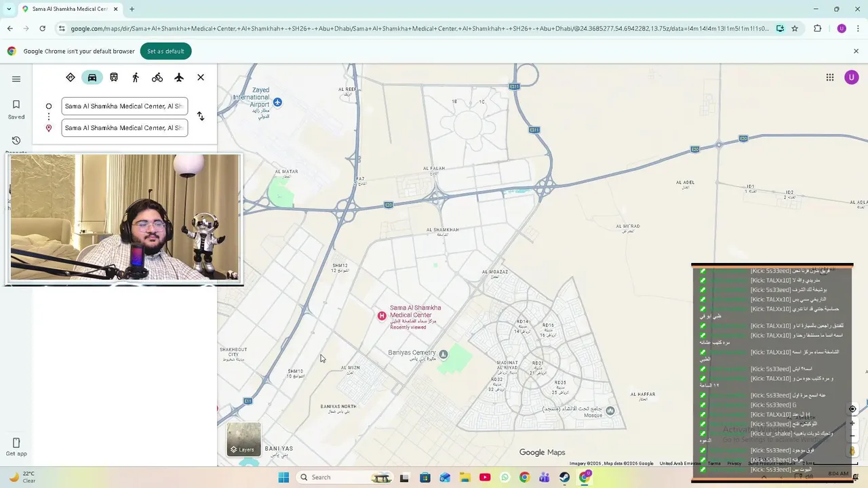Open Microsoft Store from taskbar

tap(425, 477)
